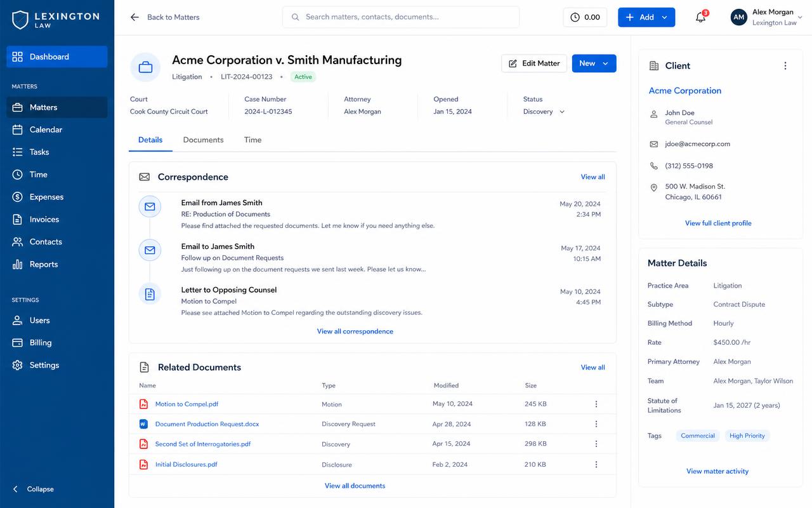Open the Client card three-dot menu
This screenshot has height=508, width=812.
coord(785,66)
